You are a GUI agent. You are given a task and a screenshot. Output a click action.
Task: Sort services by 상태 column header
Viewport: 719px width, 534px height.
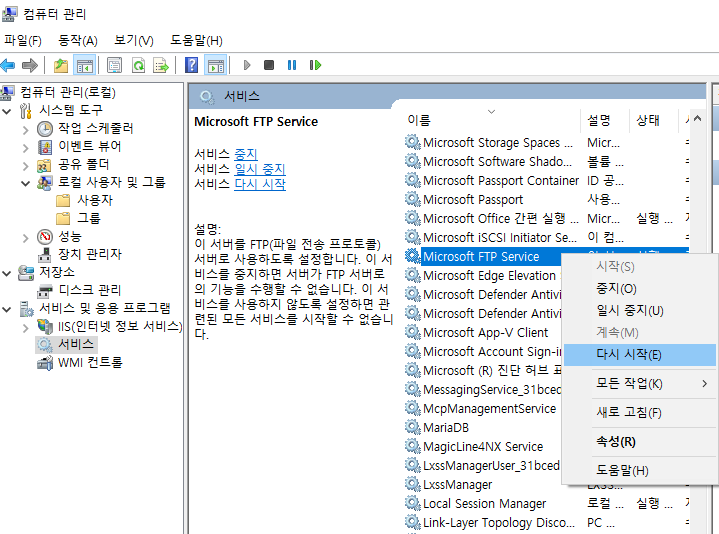(653, 120)
